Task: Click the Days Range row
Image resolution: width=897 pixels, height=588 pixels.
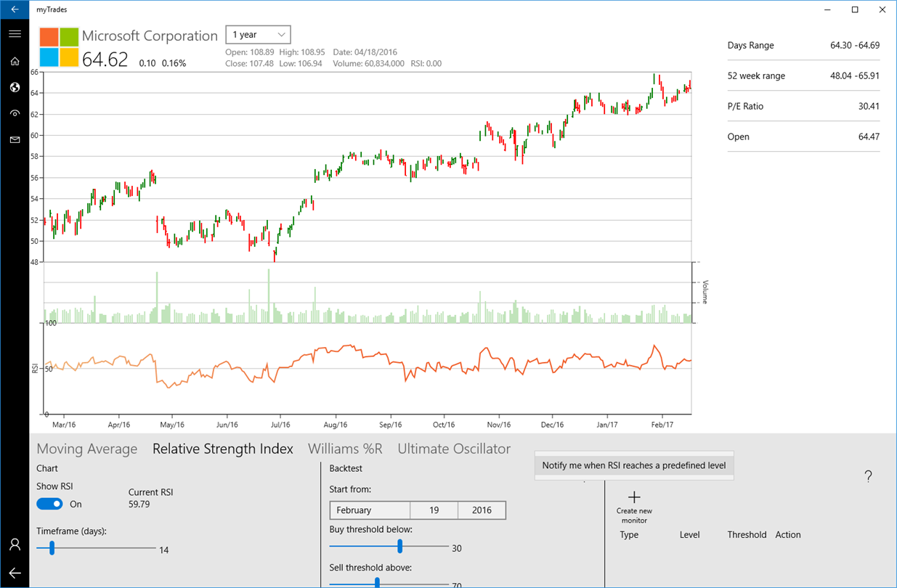Action: click(x=803, y=45)
